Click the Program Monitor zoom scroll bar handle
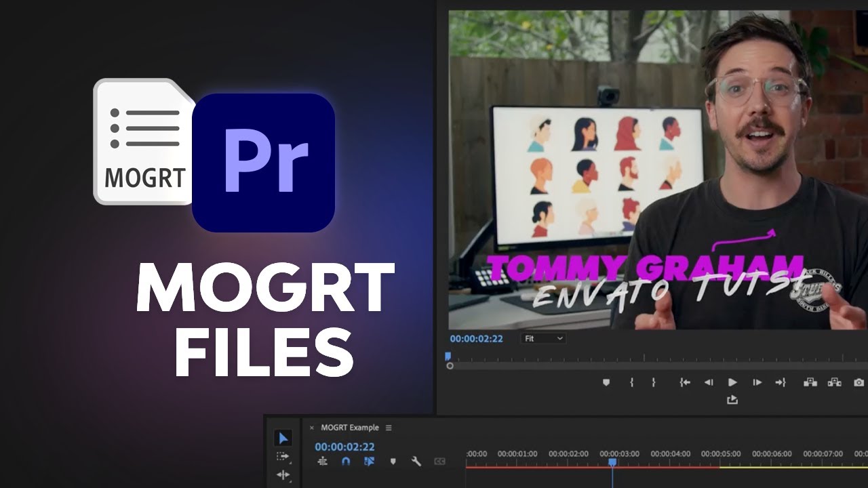 pyautogui.click(x=450, y=366)
